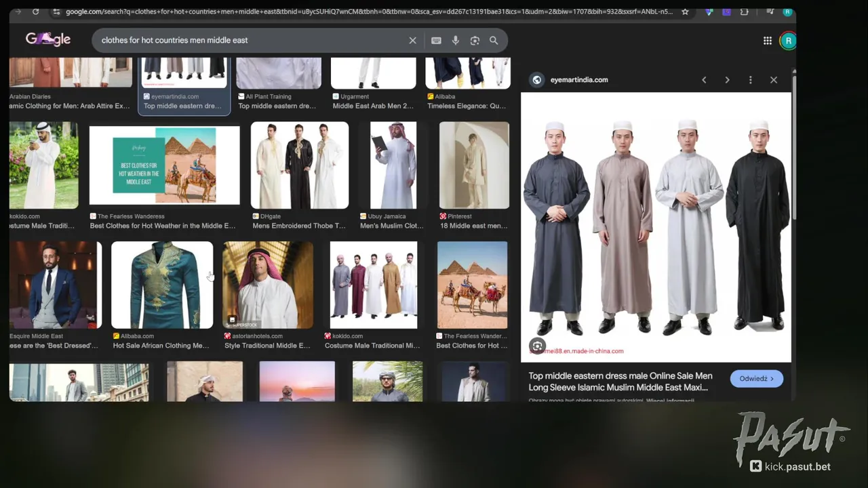Open Ubuy Jamaica Men's Muslim Clothing result

coord(393,165)
